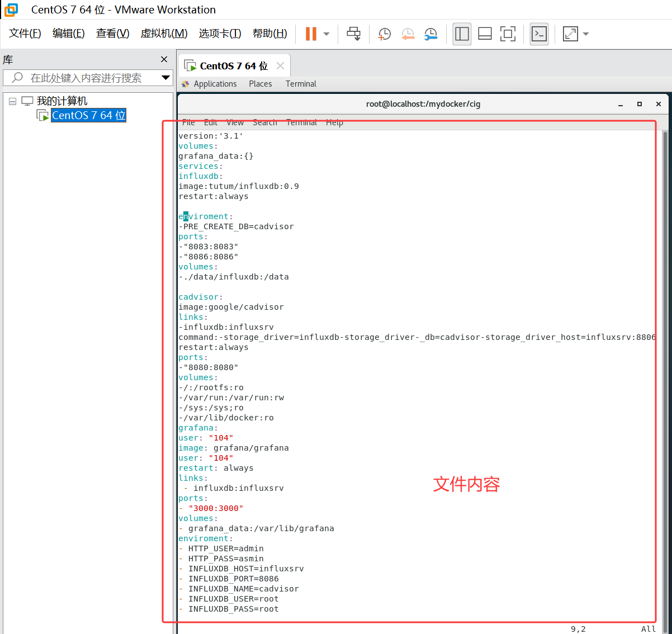Toggle stretch display mode
The height and width of the screenshot is (634, 672).
[x=571, y=34]
